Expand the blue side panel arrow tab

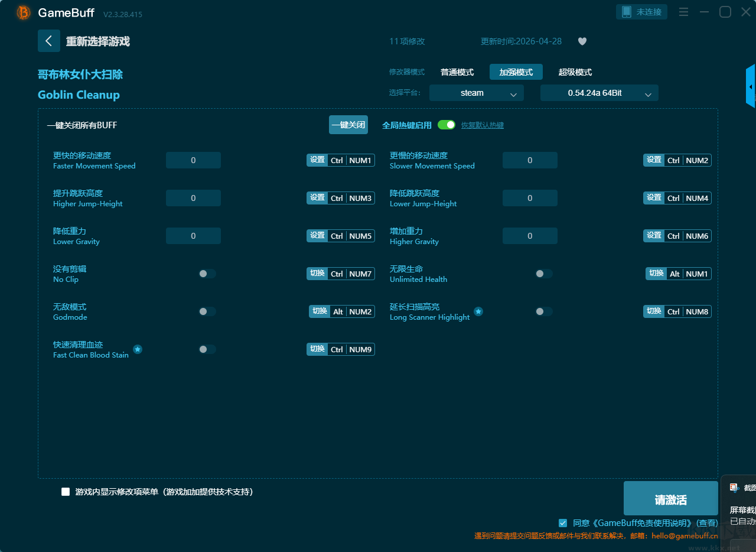[x=751, y=86]
